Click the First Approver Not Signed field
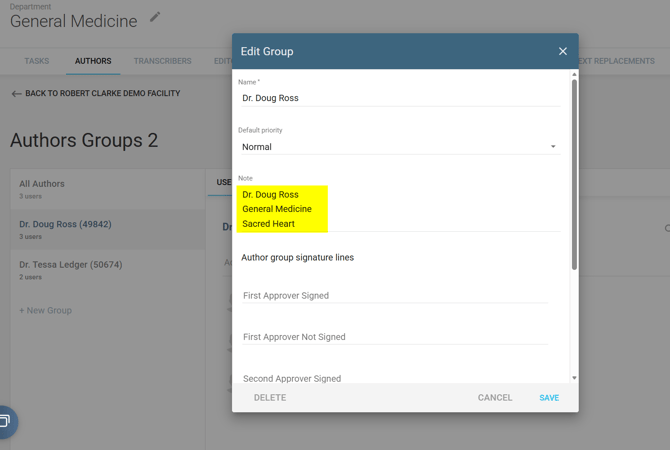 395,337
